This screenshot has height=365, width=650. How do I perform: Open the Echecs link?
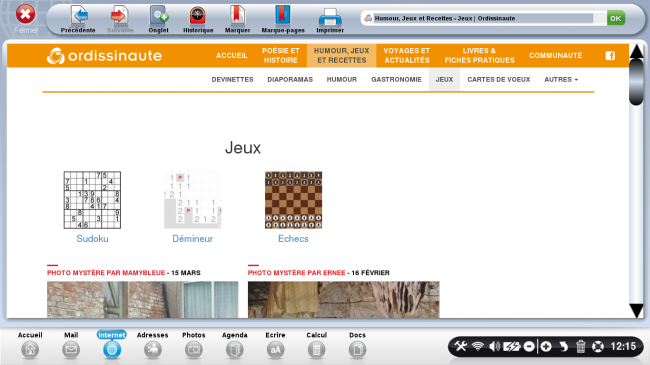coord(293,239)
